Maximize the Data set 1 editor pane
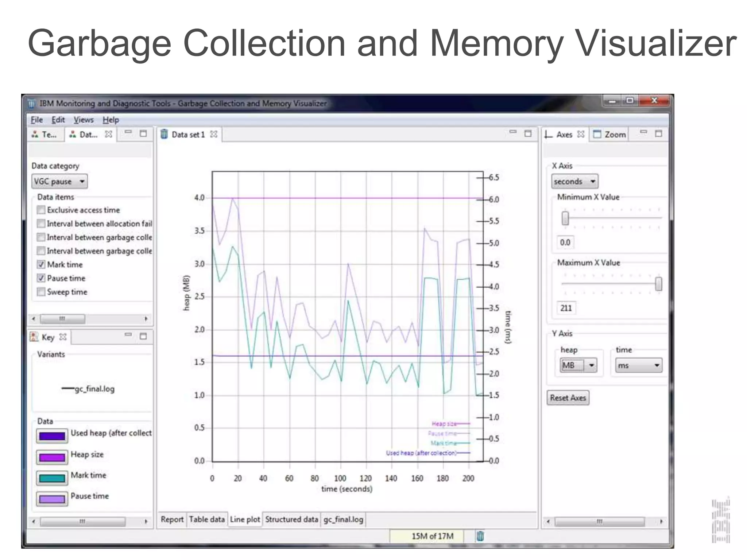The height and width of the screenshot is (560, 747). 528,133
